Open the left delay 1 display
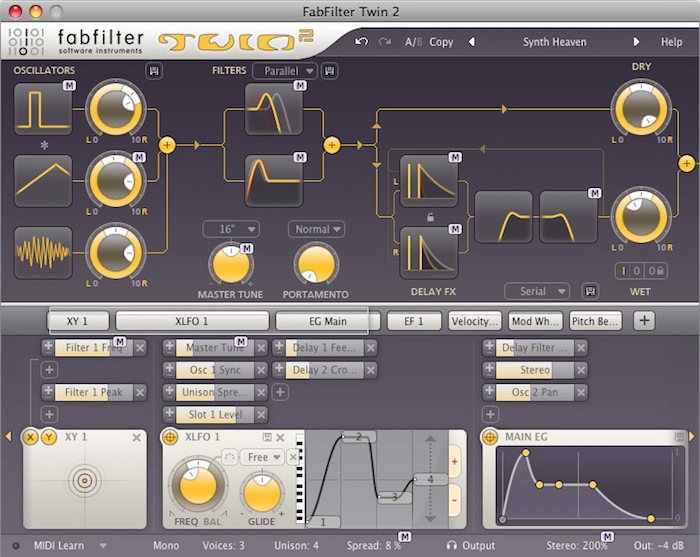Screen dimensions: 700x557 pos(429,181)
